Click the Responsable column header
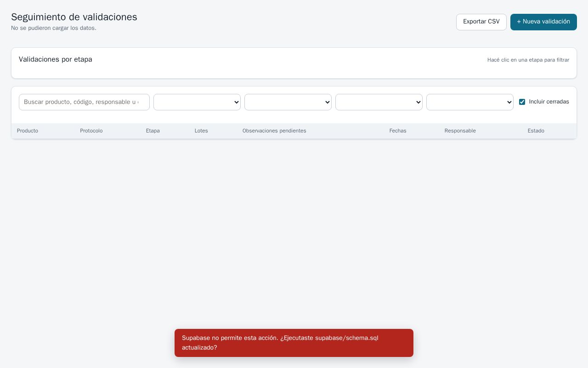The height and width of the screenshot is (368, 588). click(x=460, y=131)
